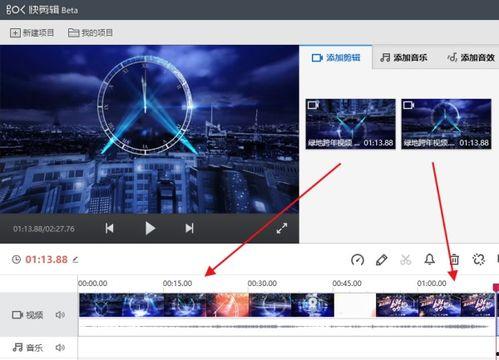Click the 01:00.00 mark on the timeline ruler

(431, 283)
